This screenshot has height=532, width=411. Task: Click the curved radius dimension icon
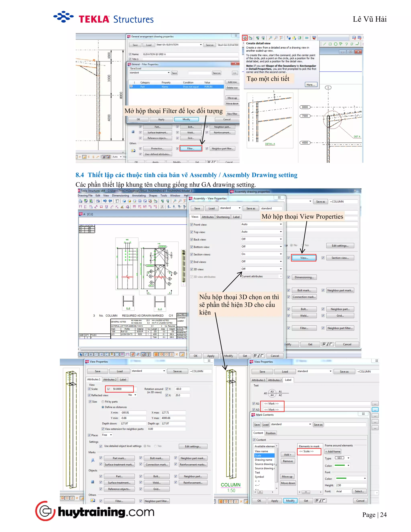click(x=112, y=207)
